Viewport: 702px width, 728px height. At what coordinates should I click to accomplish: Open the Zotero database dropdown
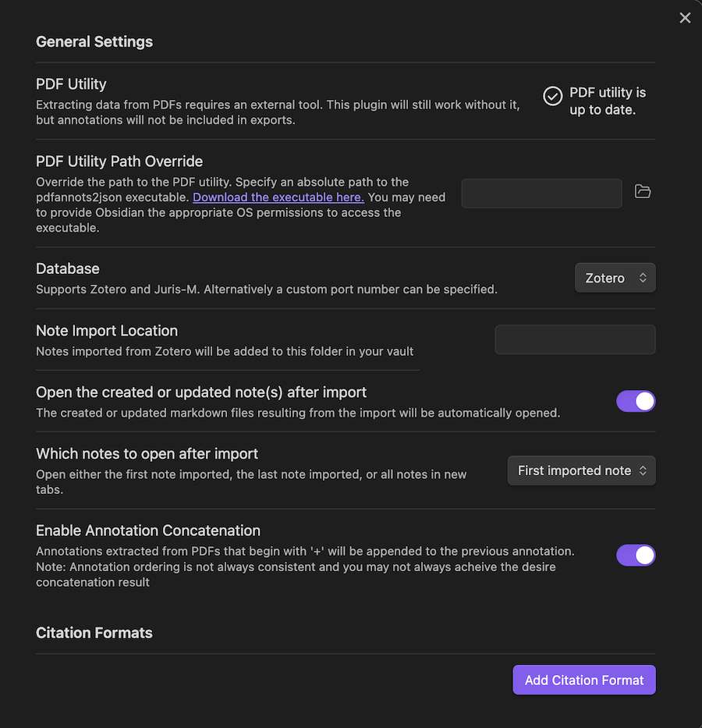[615, 278]
